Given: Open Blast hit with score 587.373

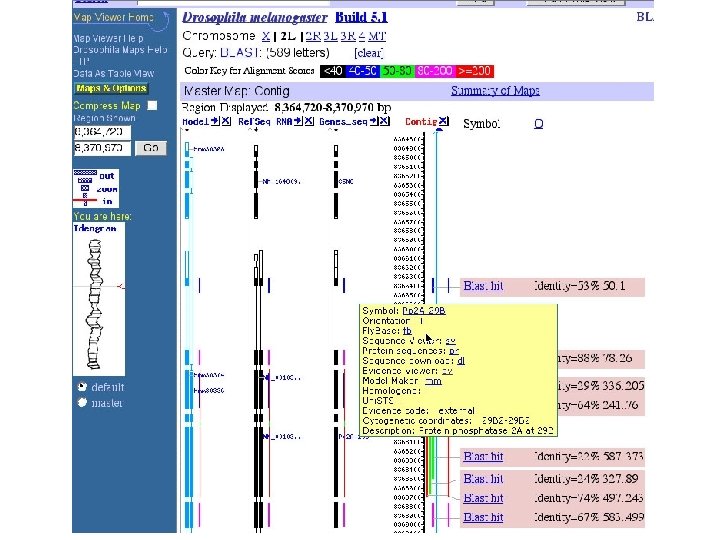Looking at the screenshot, I should [x=483, y=456].
